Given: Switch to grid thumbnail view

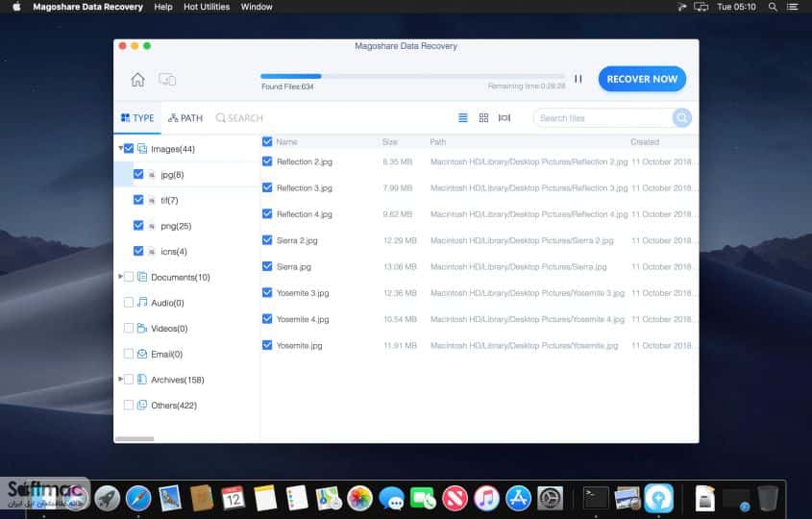Looking at the screenshot, I should coord(483,118).
